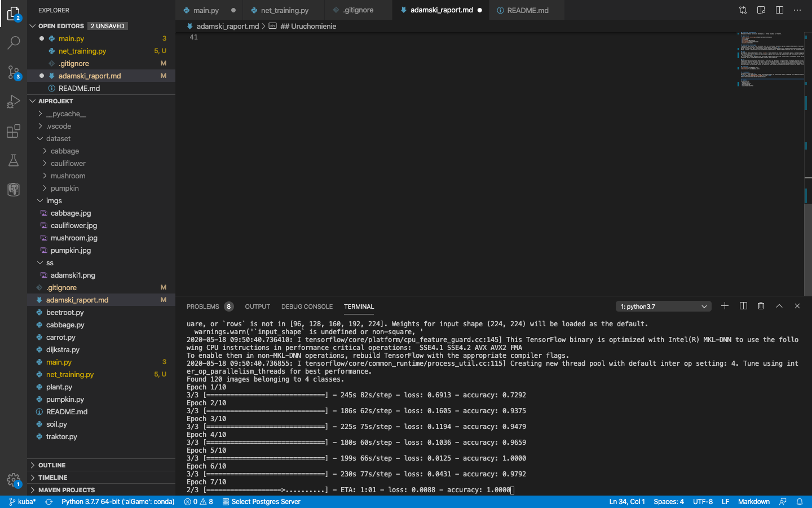Open the Extensions view
Screen dimensions: 812x508
coord(14,131)
